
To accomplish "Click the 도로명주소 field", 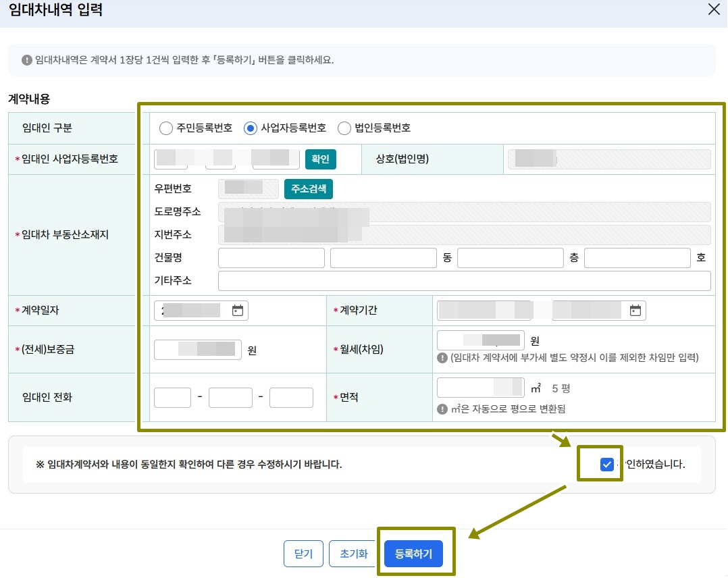I will click(465, 212).
